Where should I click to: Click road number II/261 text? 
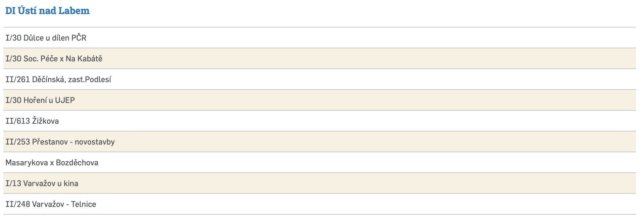[x=17, y=79]
